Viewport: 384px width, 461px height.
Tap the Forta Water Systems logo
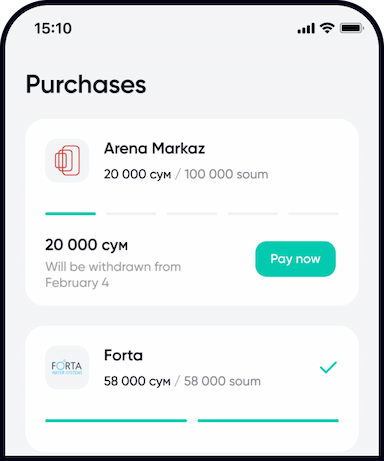pyautogui.click(x=67, y=367)
